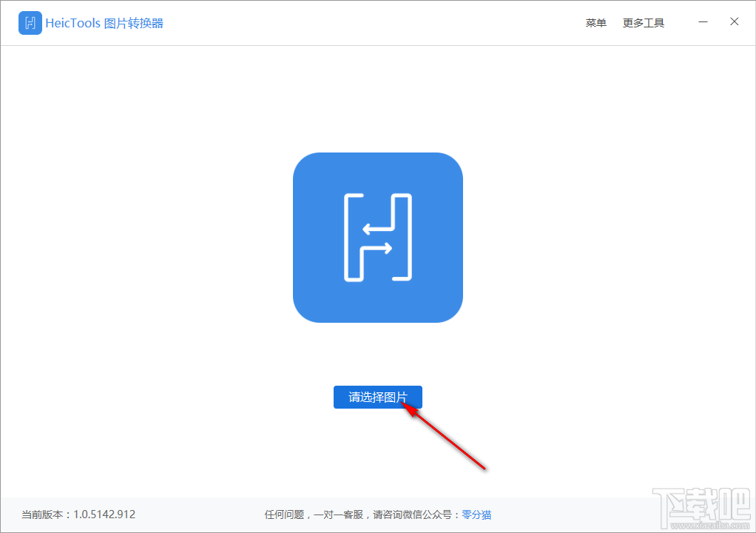This screenshot has height=533, width=756.
Task: Select the small H icon beside app title
Action: (30, 23)
